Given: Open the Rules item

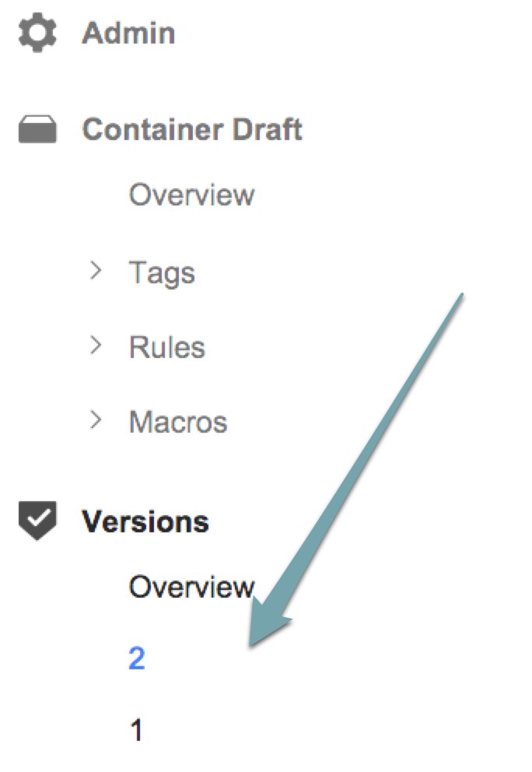Looking at the screenshot, I should coord(167,347).
